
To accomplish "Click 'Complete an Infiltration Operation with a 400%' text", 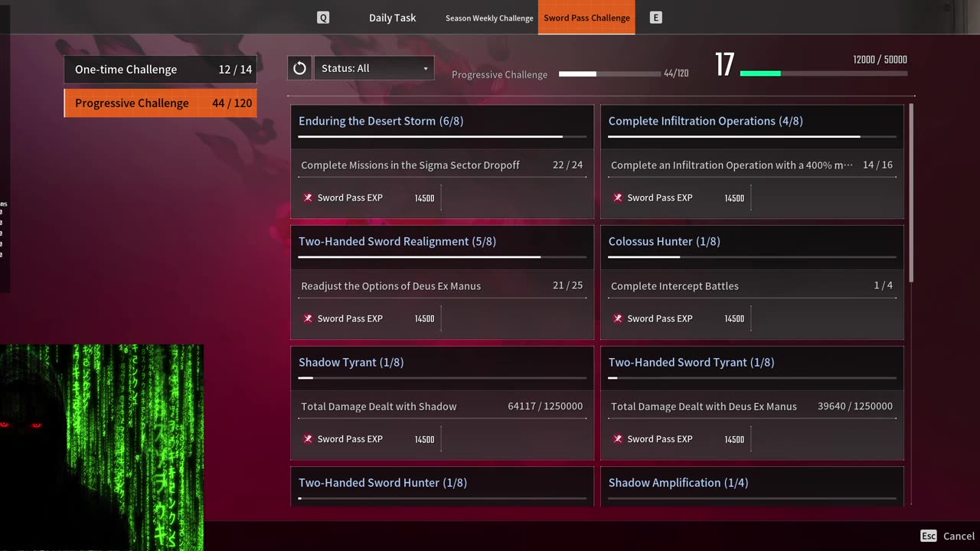I will 732,165.
